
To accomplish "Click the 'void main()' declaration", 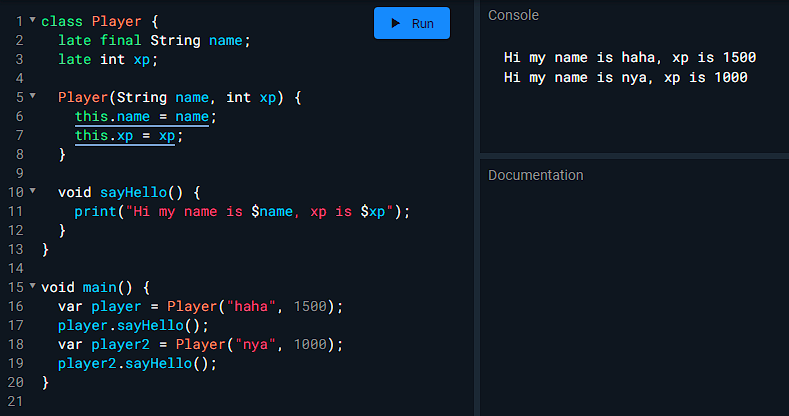I will (87, 287).
